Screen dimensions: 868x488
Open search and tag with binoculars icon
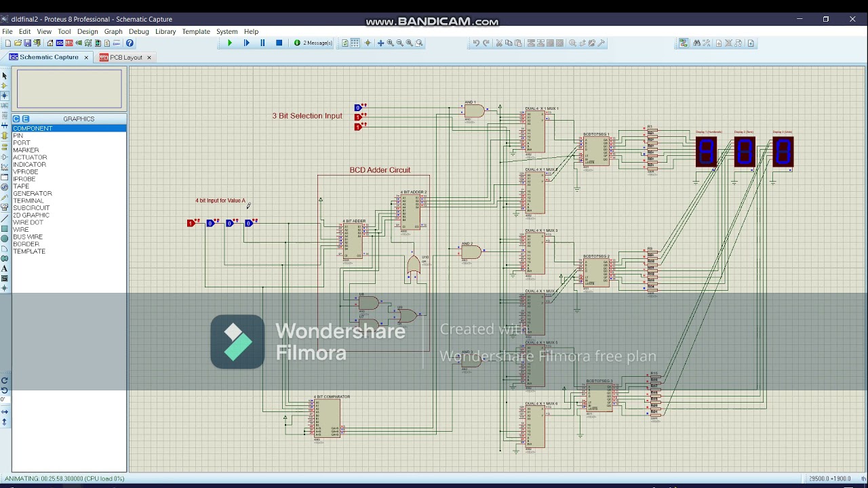(696, 43)
